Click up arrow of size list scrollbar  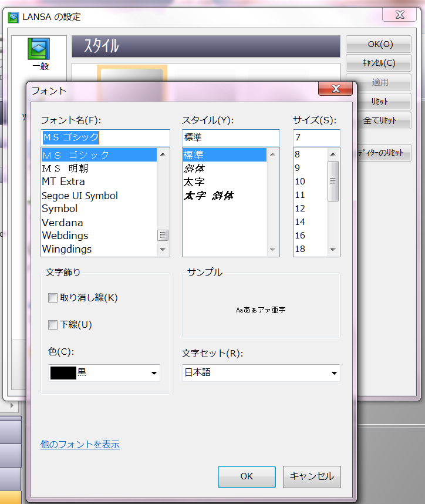333,154
